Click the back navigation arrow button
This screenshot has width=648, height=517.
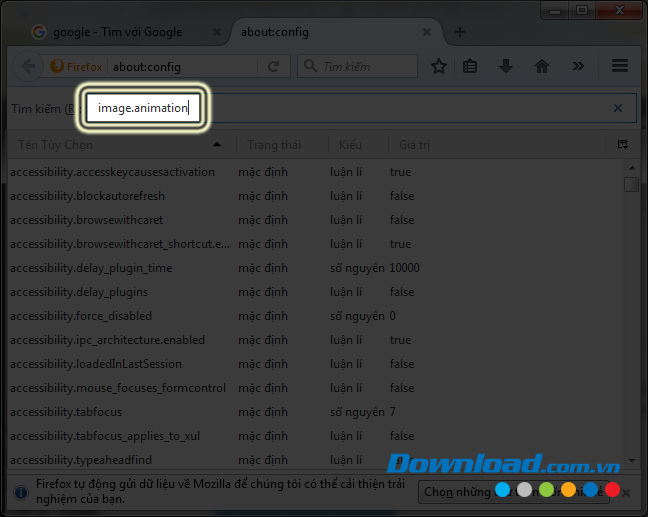pos(26,67)
